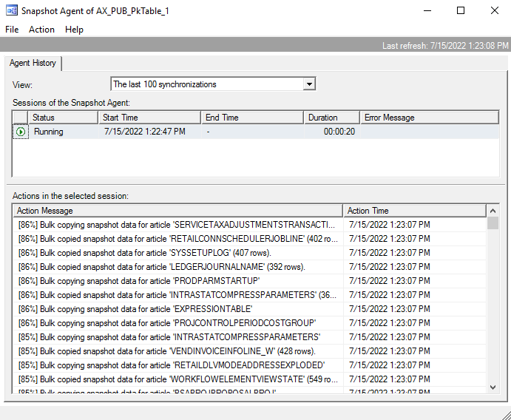Screen dimensions: 511x420
Task: Click the duration value 00:00:20
Action: 339,132
